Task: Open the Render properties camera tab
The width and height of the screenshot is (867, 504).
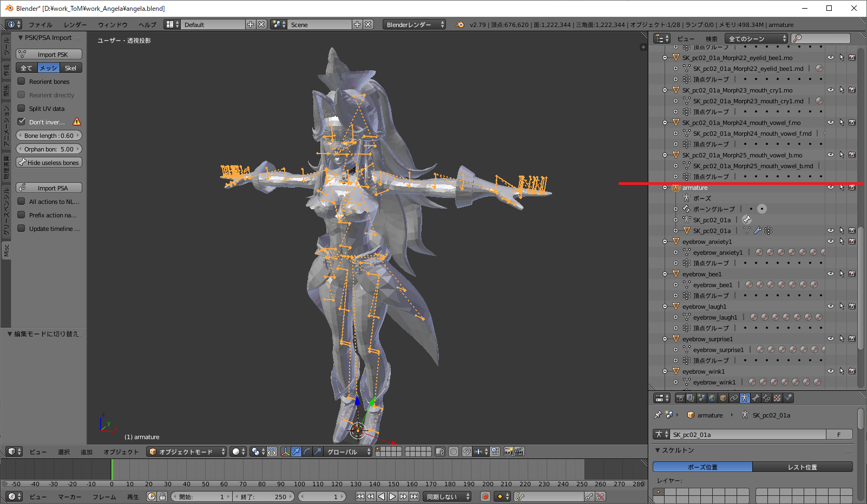Action: click(x=680, y=398)
